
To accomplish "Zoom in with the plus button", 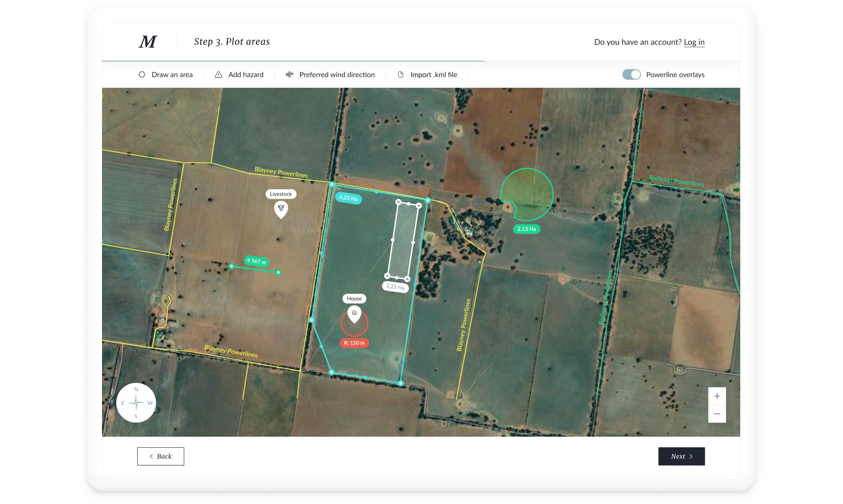I will [717, 396].
